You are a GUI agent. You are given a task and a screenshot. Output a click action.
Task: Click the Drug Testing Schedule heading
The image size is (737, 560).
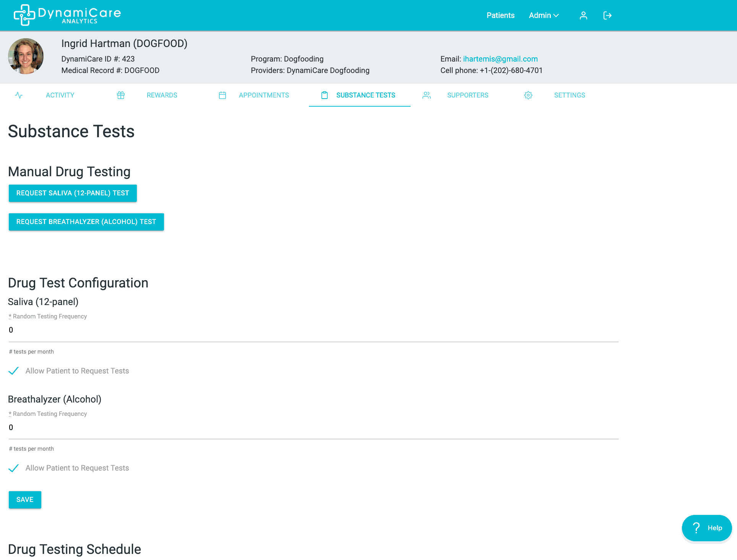75,549
